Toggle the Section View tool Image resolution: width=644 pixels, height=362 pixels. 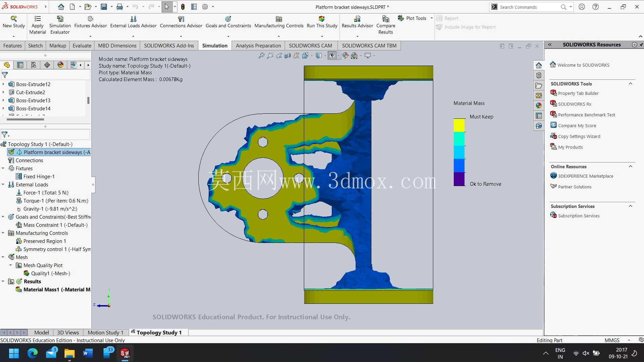[x=288, y=56]
